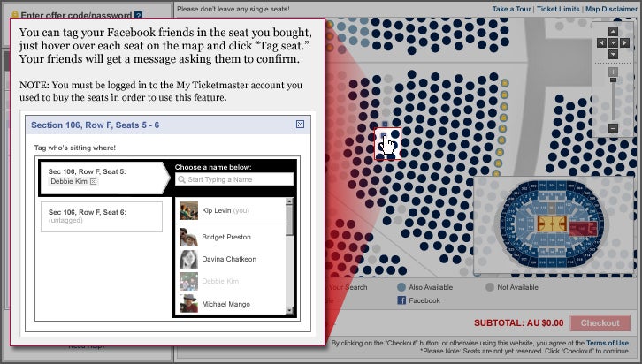Viewport: 642px width, 364px height.
Task: Open the Ticket Limits link
Action: (x=557, y=9)
